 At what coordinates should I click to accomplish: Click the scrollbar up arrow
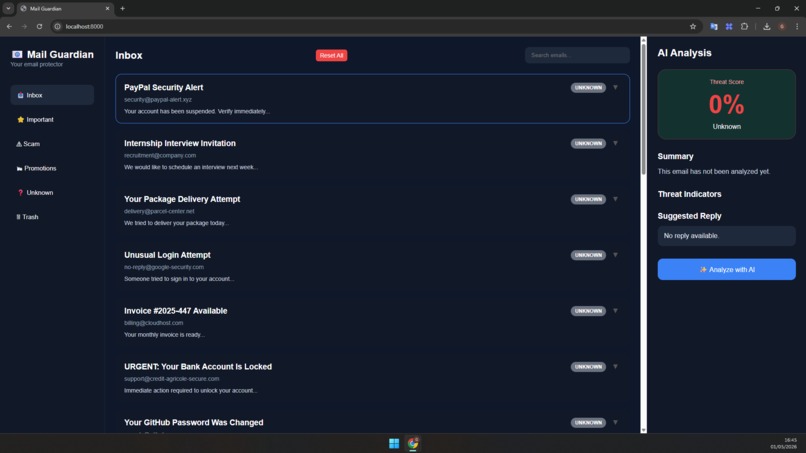tap(643, 40)
